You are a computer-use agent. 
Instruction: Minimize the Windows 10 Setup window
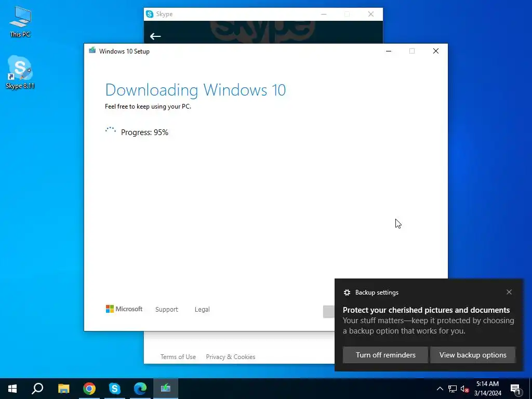[389, 51]
